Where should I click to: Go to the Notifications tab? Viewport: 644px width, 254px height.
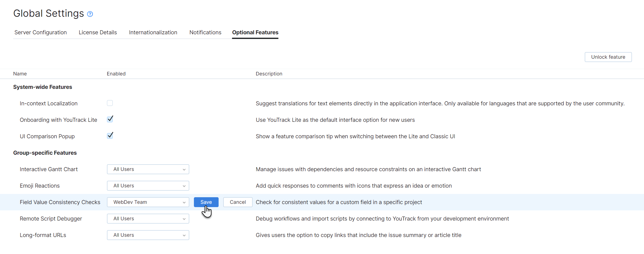click(x=205, y=32)
